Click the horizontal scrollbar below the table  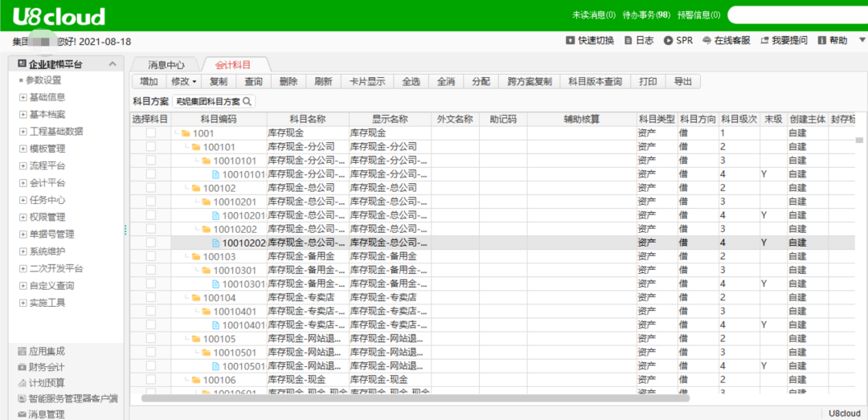pyautogui.click(x=415, y=398)
